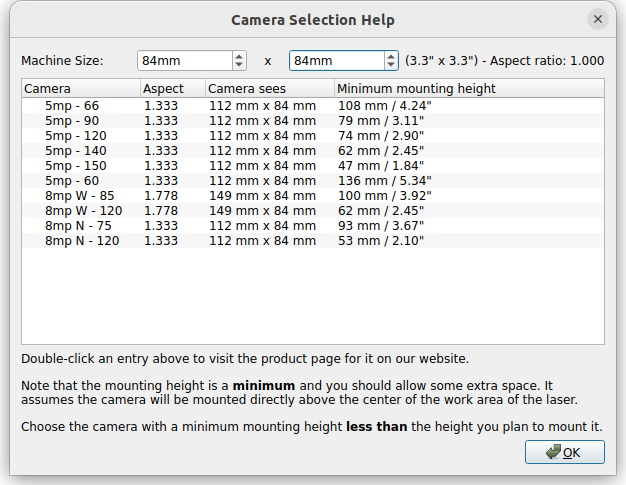Select the 5mp - 66 camera row
The image size is (626, 485).
pyautogui.click(x=313, y=106)
